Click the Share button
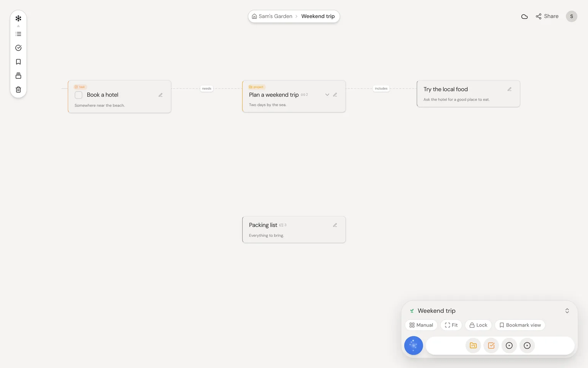 click(547, 16)
